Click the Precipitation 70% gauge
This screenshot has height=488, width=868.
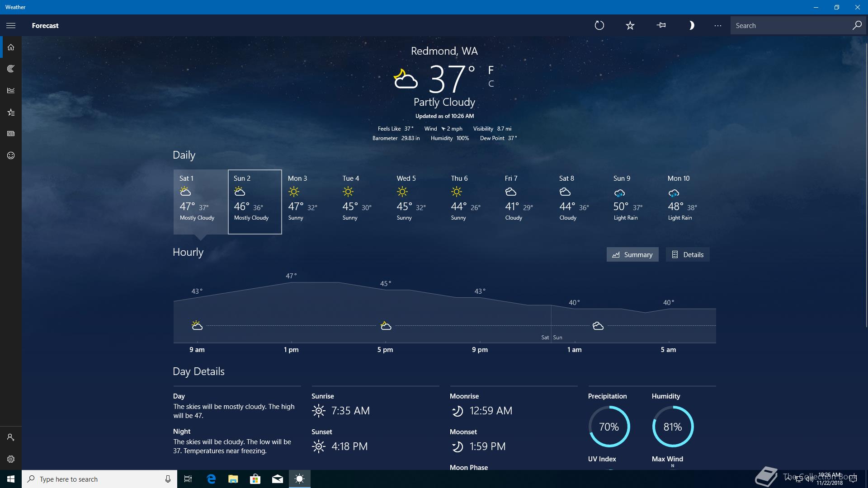pos(609,427)
